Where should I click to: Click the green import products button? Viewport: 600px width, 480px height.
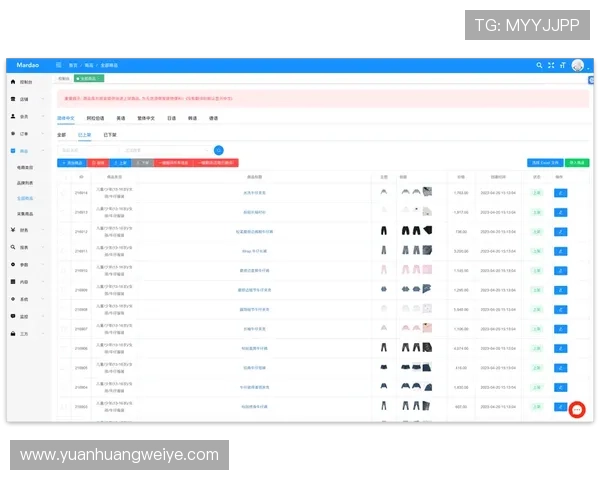[577, 162]
